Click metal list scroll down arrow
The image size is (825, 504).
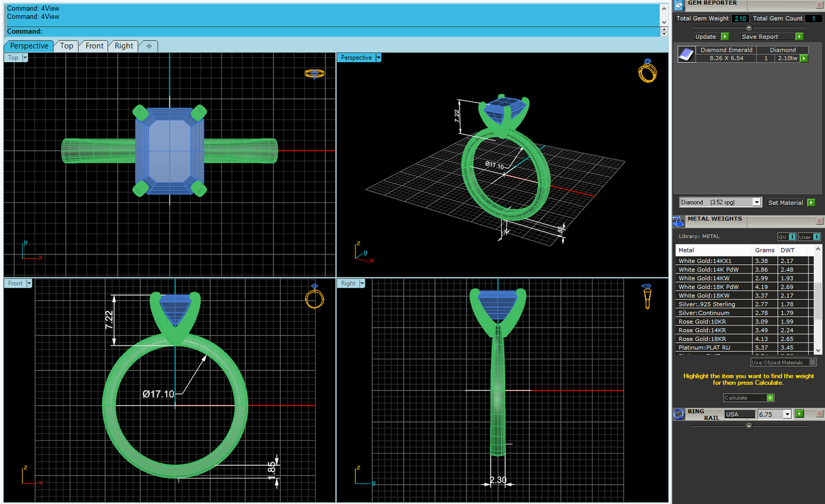click(818, 350)
